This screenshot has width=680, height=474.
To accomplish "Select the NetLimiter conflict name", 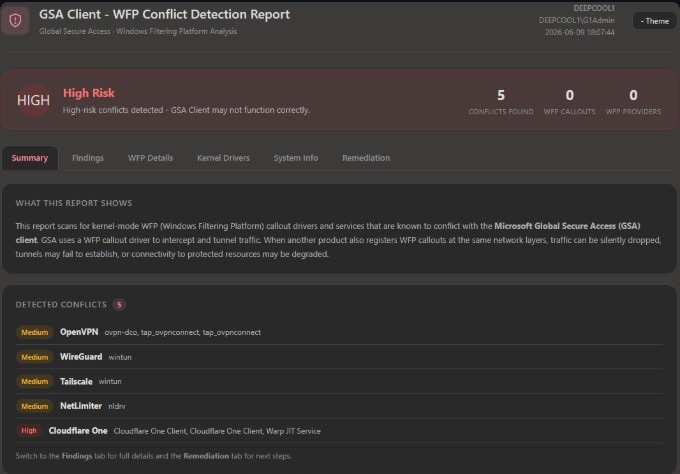I will coord(81,405).
